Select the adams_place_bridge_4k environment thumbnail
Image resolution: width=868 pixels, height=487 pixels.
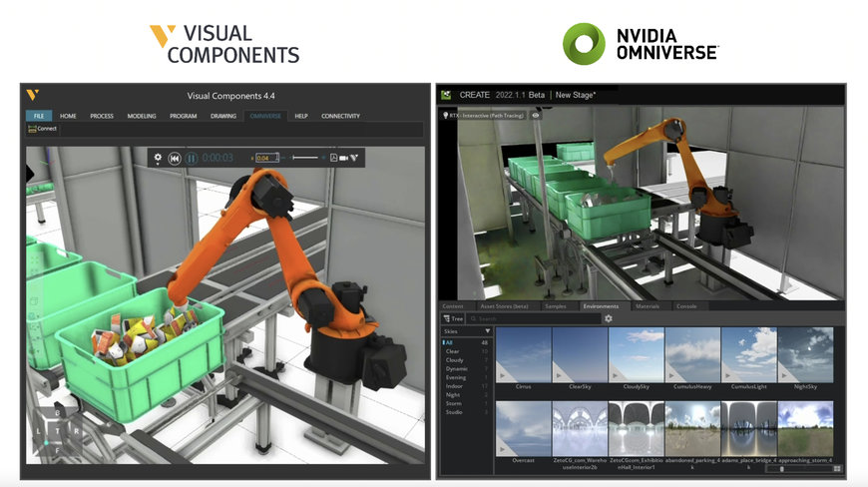coord(749,429)
